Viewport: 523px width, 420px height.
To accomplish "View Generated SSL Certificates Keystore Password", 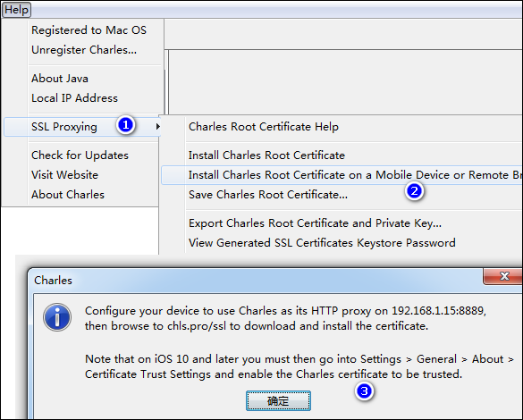I will [x=322, y=243].
